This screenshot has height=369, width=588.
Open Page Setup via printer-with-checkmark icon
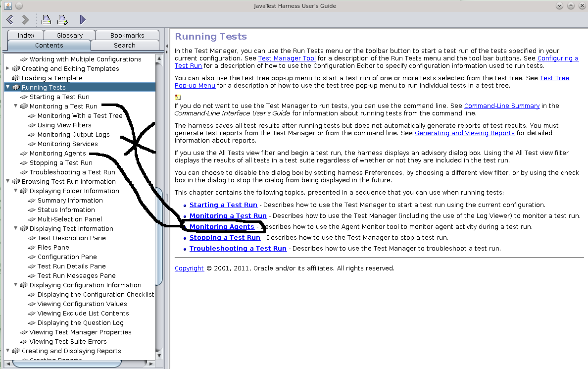tap(62, 20)
